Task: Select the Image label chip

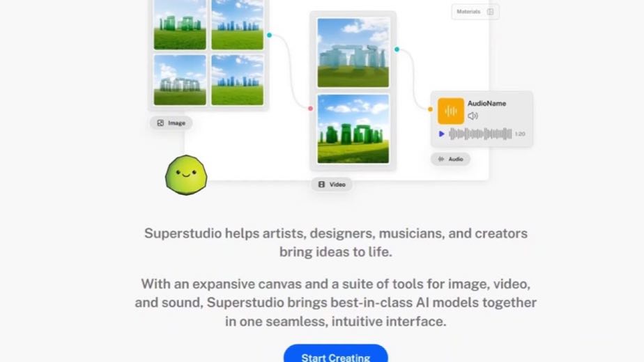Action: [x=171, y=123]
